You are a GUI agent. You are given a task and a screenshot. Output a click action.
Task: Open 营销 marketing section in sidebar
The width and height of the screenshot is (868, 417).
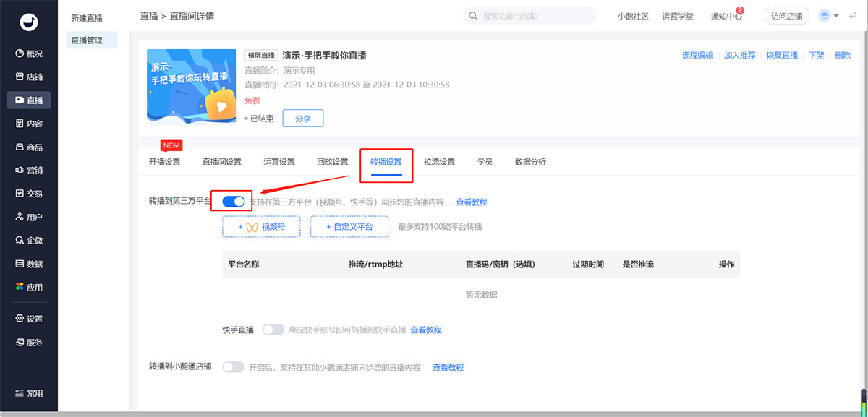(x=29, y=171)
